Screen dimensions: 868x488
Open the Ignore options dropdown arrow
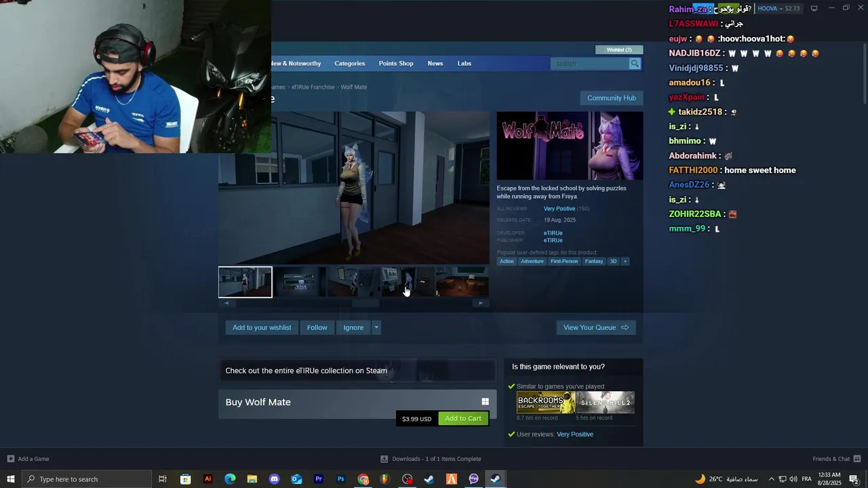(376, 327)
